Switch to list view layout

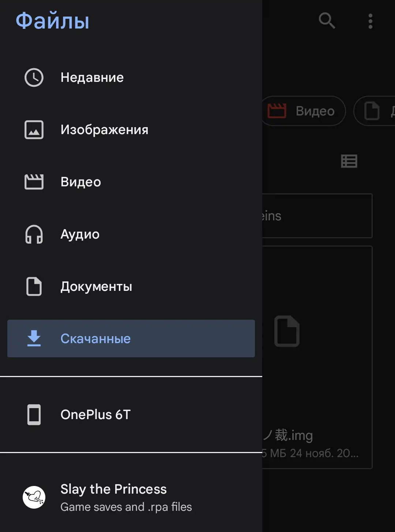[349, 161]
